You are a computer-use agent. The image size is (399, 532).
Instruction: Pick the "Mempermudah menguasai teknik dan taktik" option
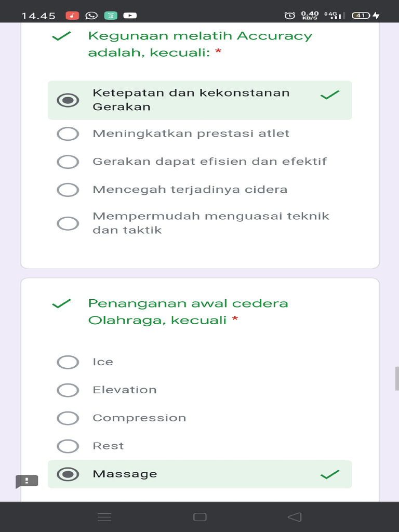(68, 223)
